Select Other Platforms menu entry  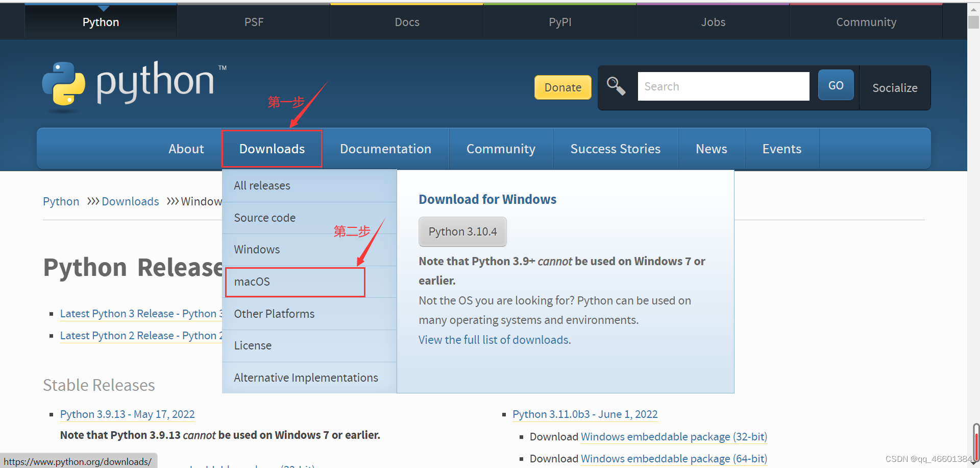pyautogui.click(x=309, y=314)
